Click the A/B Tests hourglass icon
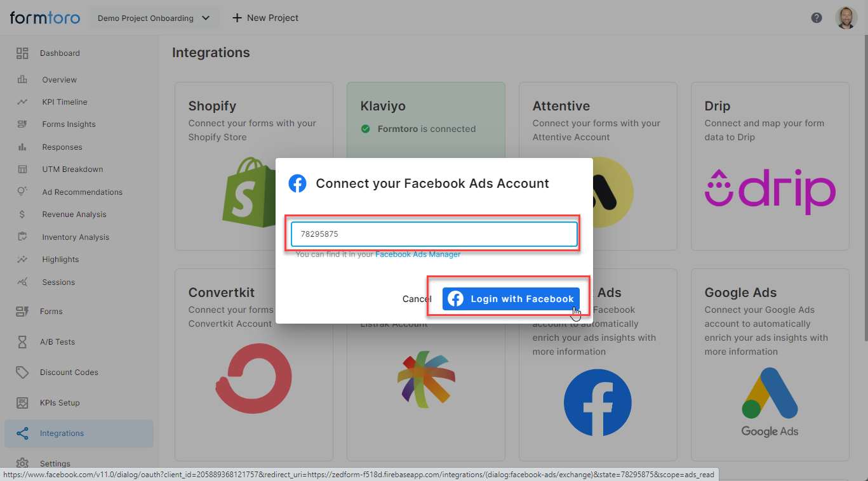 coord(22,342)
